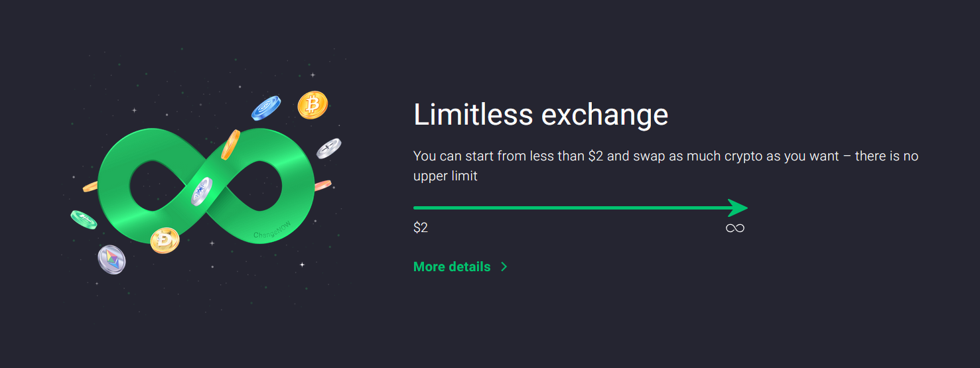Screen dimensions: 980x368
Task: Click the green coin left of the loop
Action: [x=84, y=219]
